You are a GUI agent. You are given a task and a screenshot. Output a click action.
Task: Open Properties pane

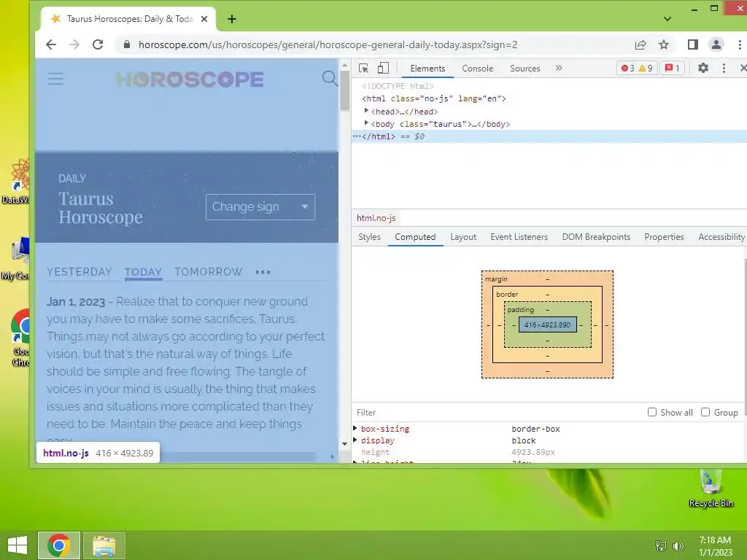point(664,237)
